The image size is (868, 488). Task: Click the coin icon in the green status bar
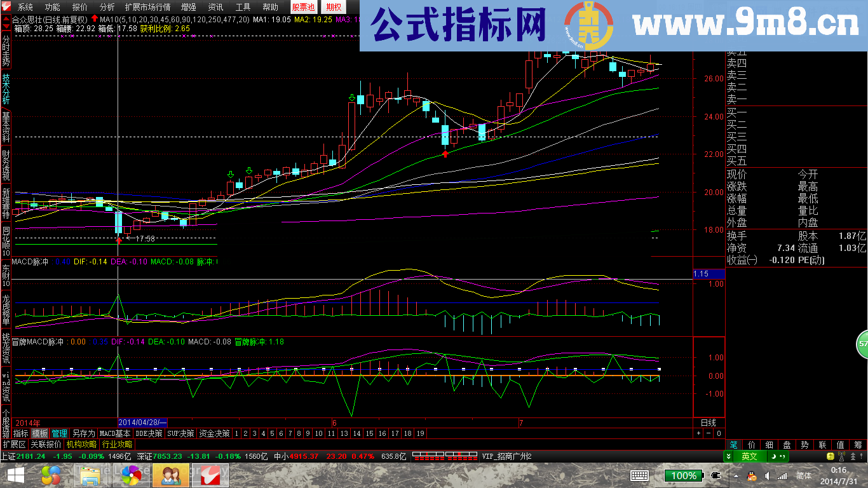point(829,457)
